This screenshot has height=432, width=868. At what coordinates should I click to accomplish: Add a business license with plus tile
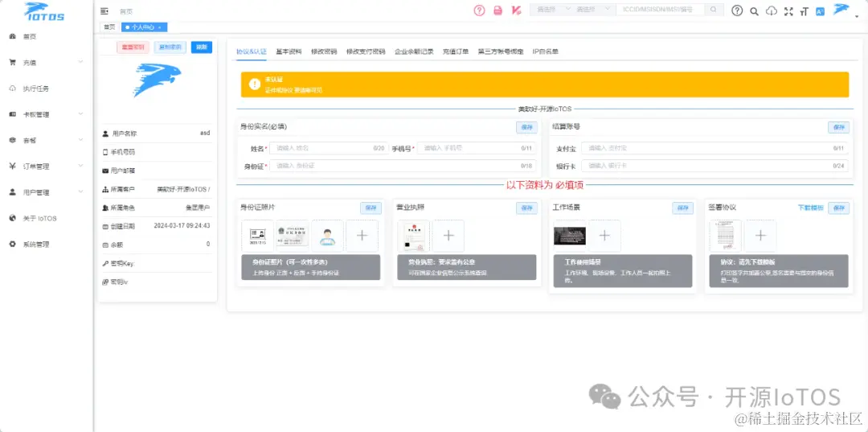448,236
